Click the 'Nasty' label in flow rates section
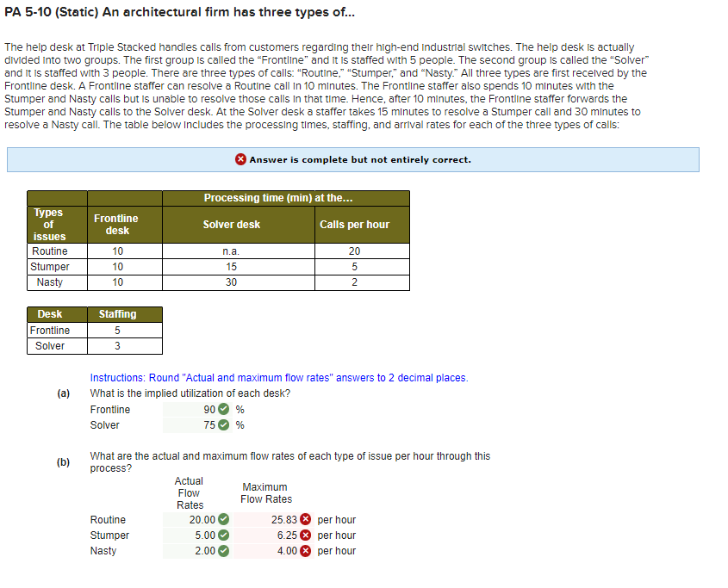 103,551
